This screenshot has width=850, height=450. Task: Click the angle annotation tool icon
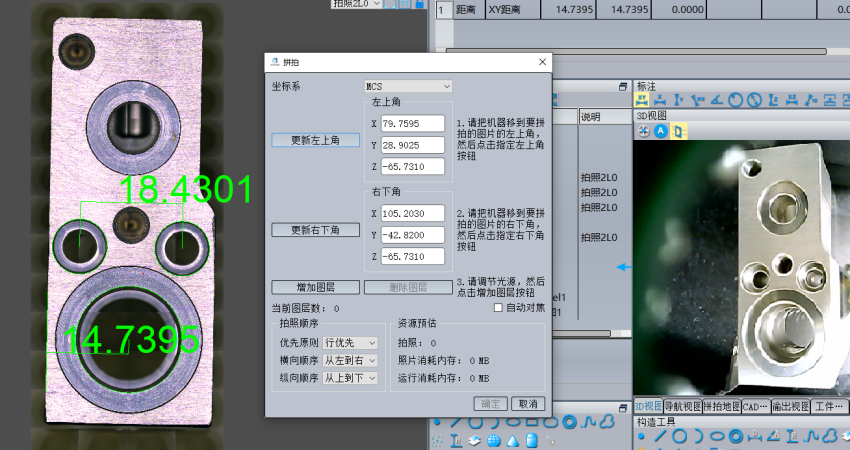pos(717,100)
